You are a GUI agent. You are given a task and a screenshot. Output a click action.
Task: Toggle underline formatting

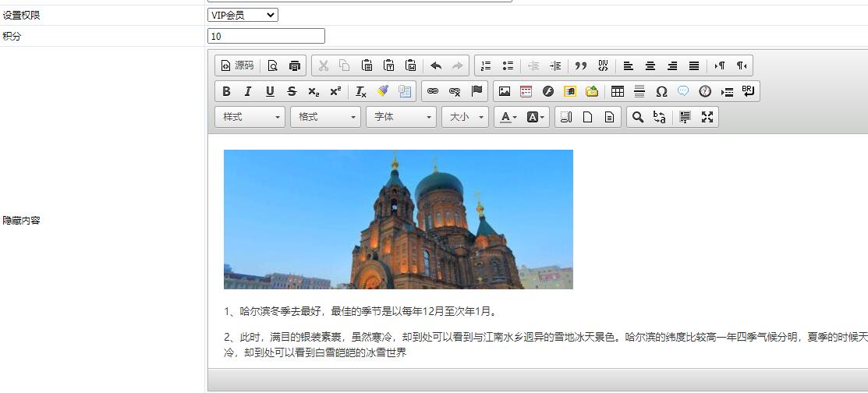[270, 91]
